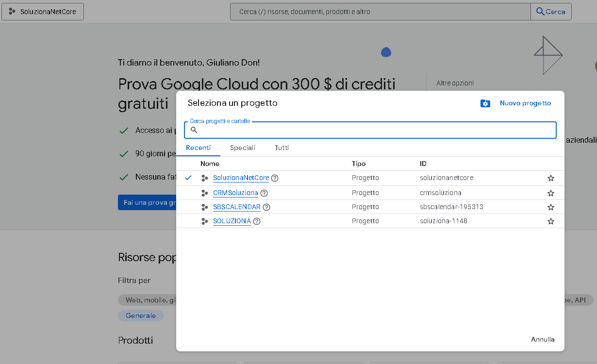Click the magnifier icon in project search

click(194, 130)
